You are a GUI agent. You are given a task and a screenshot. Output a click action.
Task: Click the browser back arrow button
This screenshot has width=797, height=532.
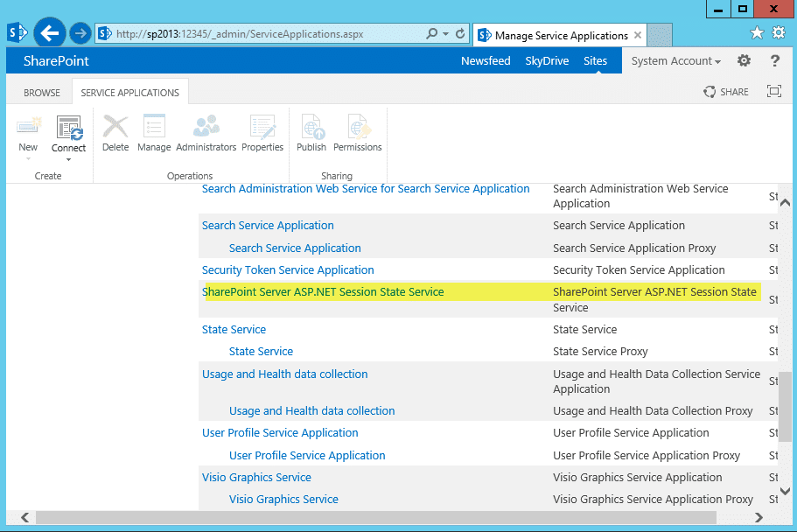(x=50, y=33)
